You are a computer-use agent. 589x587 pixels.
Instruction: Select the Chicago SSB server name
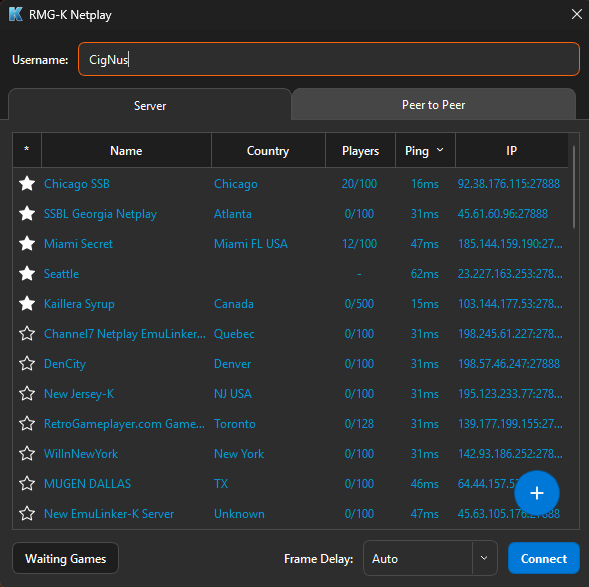point(77,184)
